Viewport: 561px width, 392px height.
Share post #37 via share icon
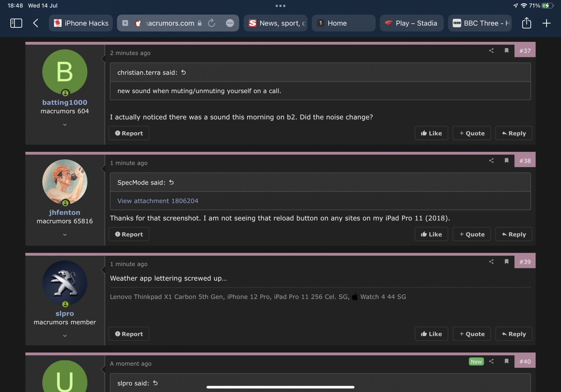pos(491,51)
